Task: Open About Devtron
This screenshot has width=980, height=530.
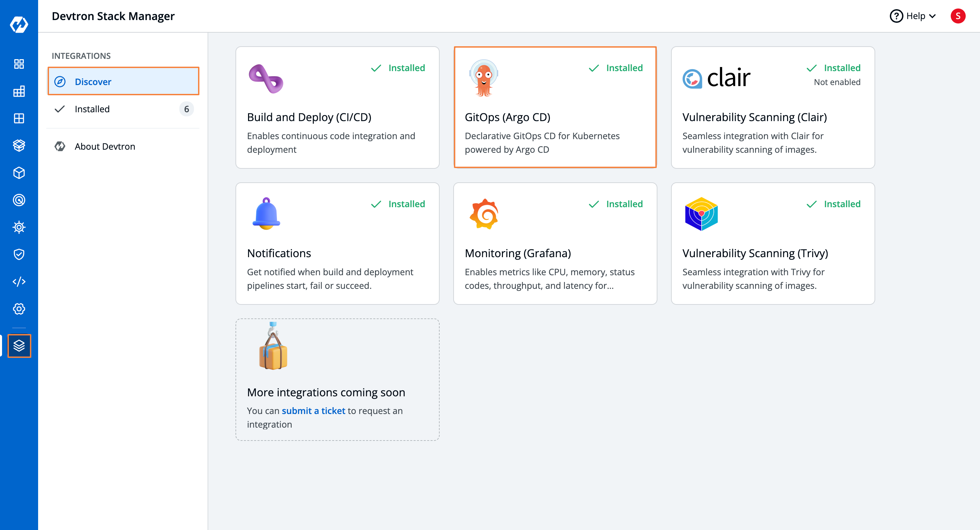Action: click(x=105, y=146)
